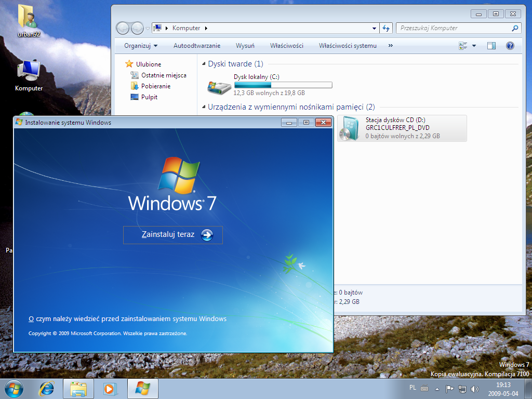Click Forward arrow in Komputer window
Viewport: 532px width, 399px height.
(x=137, y=28)
